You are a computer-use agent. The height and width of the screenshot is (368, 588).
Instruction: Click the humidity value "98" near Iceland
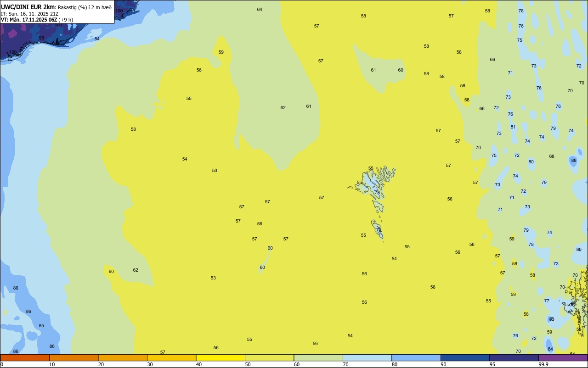pos(41,38)
